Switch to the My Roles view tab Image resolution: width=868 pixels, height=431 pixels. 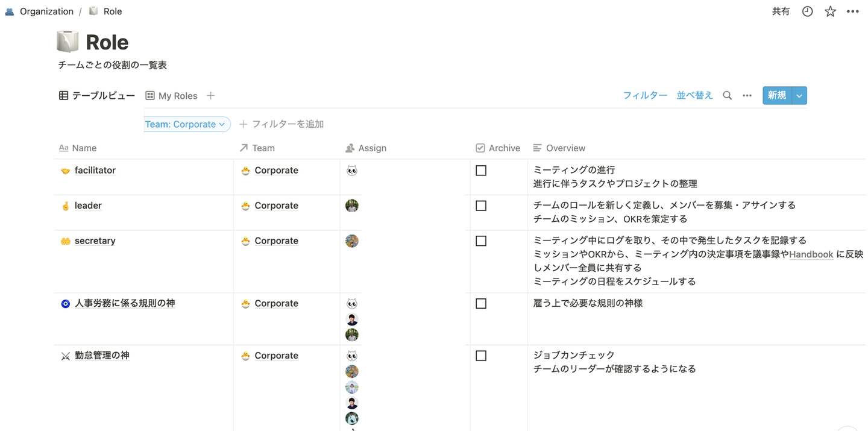[x=172, y=95]
